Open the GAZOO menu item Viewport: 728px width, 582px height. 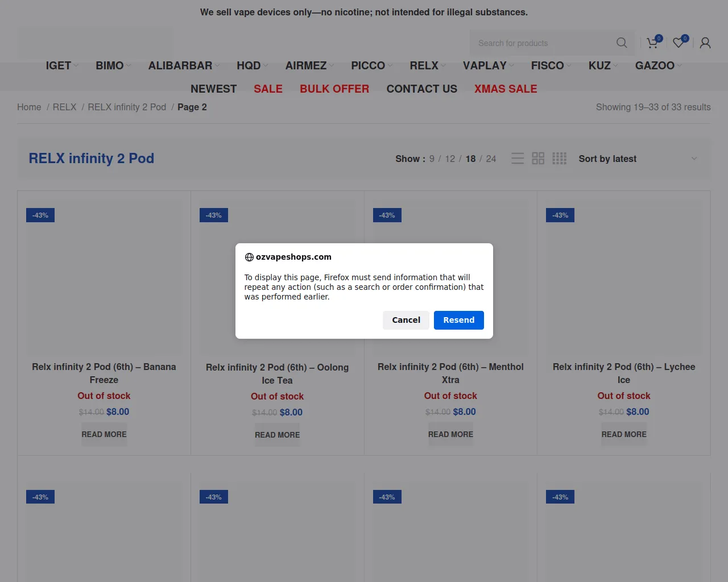655,65
